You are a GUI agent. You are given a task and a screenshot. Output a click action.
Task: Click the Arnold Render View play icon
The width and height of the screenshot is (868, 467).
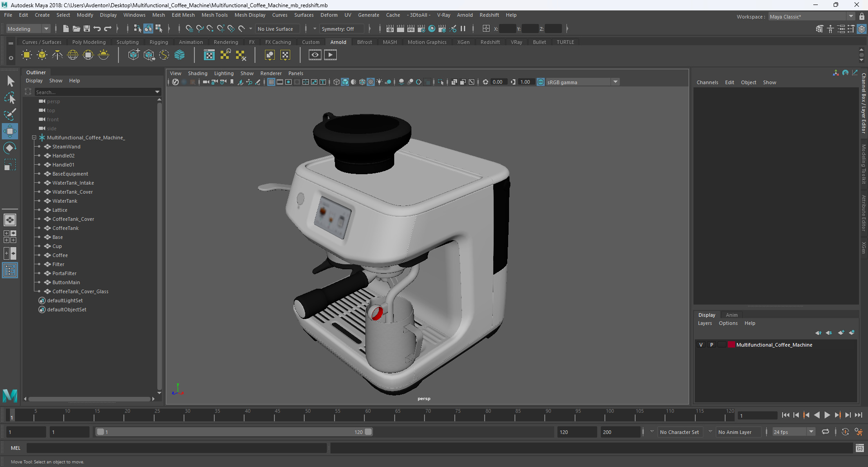point(330,55)
